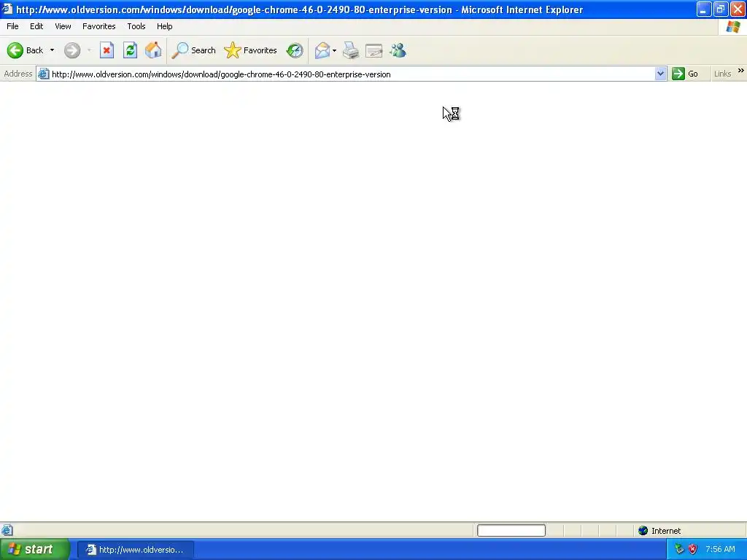747x560 pixels.
Task: Click the Internet security zone label
Action: [x=666, y=531]
